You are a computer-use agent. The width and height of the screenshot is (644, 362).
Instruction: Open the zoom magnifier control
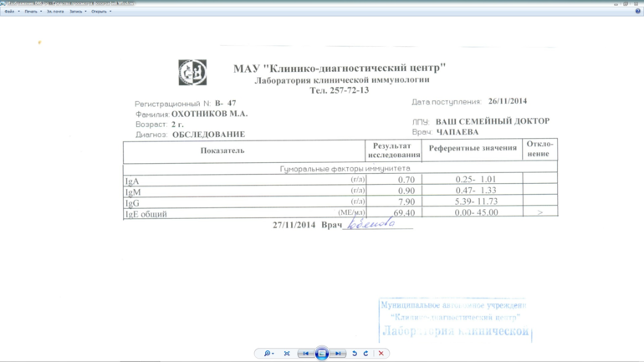coord(268,354)
